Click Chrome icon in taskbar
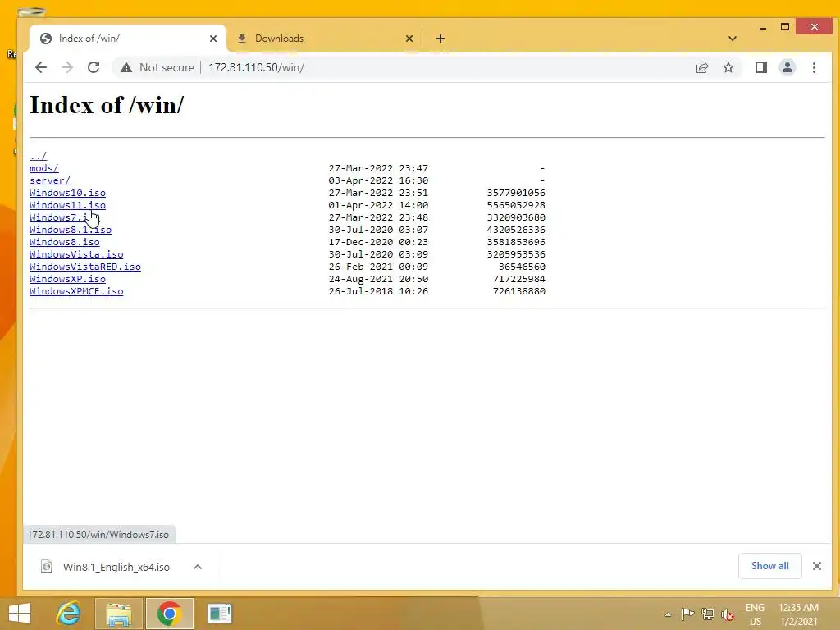840x630 pixels. pos(169,614)
